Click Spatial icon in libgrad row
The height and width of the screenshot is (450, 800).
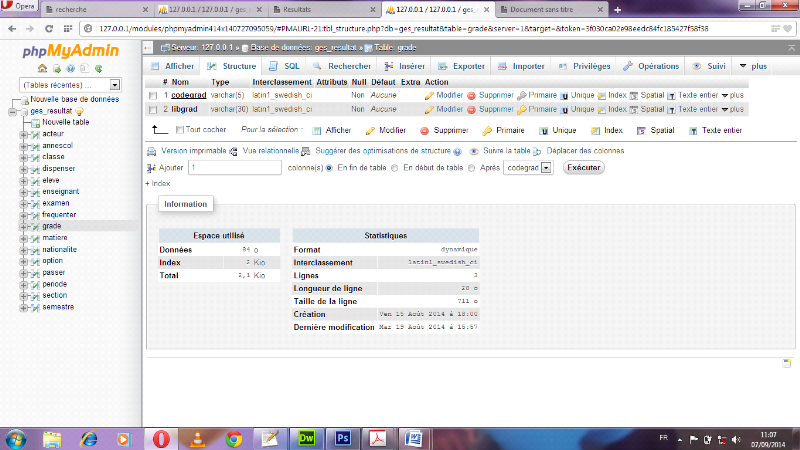coord(634,110)
